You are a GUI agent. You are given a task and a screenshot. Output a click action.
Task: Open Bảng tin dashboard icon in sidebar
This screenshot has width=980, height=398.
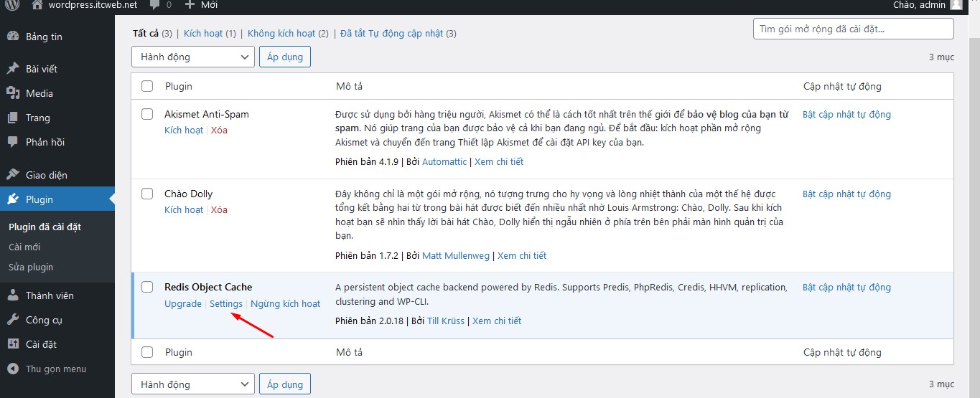(13, 37)
